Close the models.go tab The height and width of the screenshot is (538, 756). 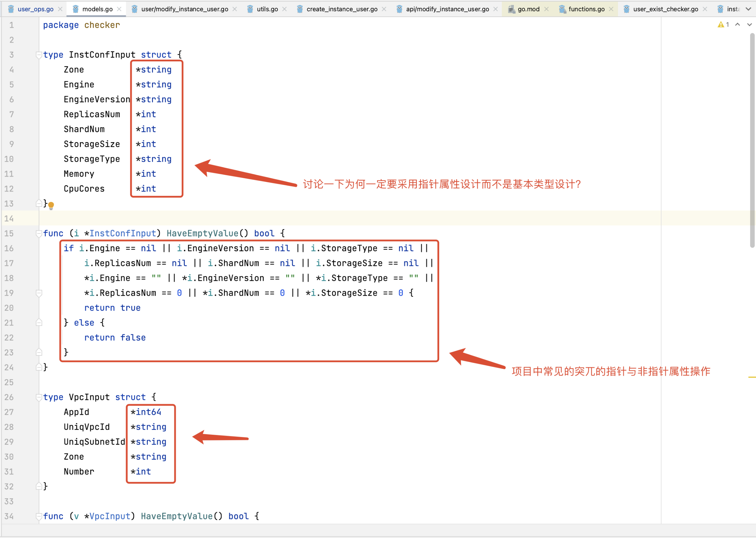coord(119,9)
